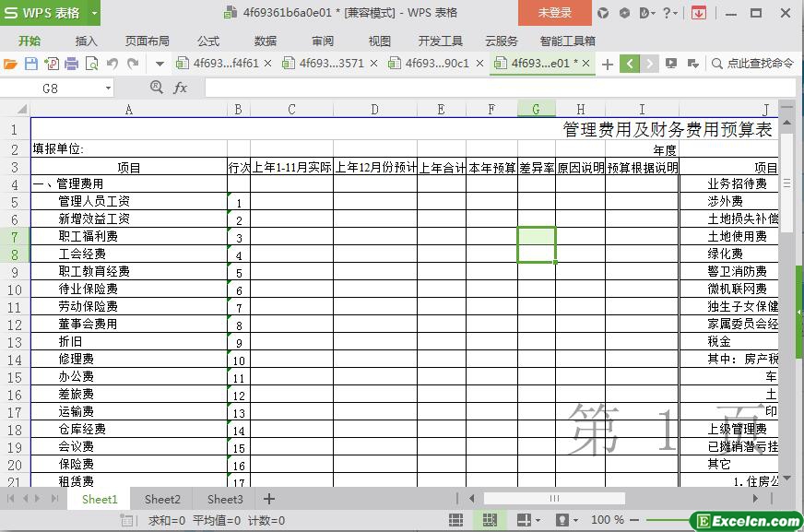The width and height of the screenshot is (804, 532).
Task: Click the skin/theme icon in title bar
Action: click(x=603, y=13)
